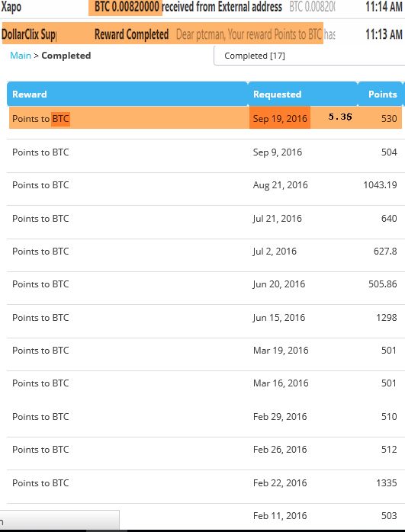Click the 1043.19 points value
Screen dimensions: 405x532
380,185
